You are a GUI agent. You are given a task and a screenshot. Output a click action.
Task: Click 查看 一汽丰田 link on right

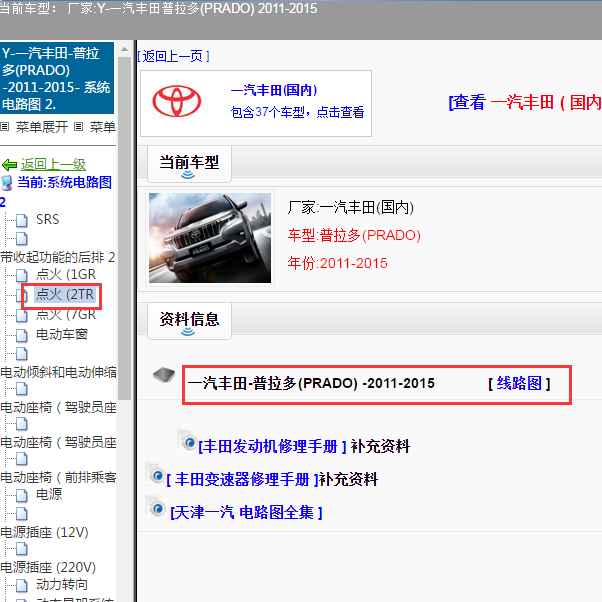pyautogui.click(x=524, y=103)
